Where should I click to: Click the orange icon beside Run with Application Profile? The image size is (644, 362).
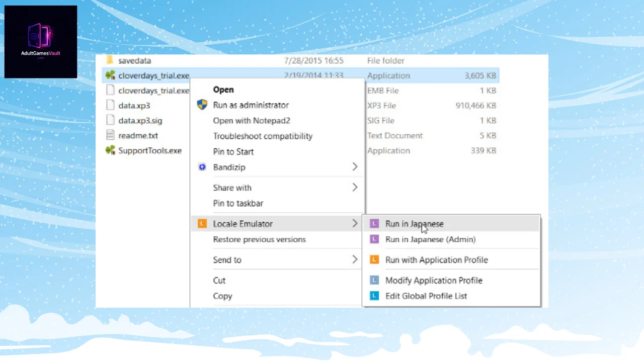[x=374, y=260]
